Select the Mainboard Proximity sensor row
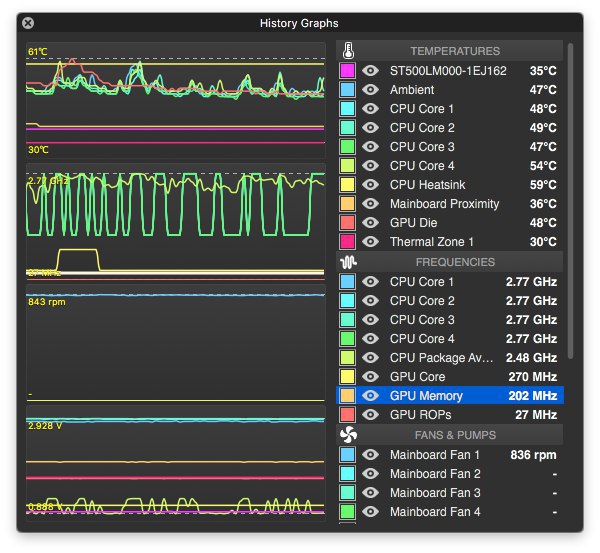Viewport: 600px width, 553px height. [450, 204]
